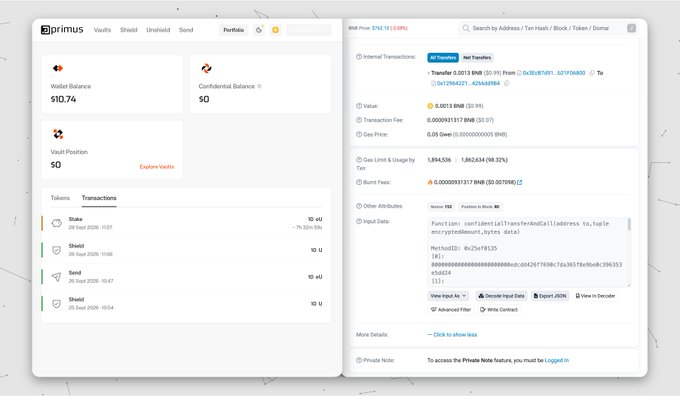Click info icon beside Confidential Balance
The width and height of the screenshot is (680, 396).
[x=259, y=86]
